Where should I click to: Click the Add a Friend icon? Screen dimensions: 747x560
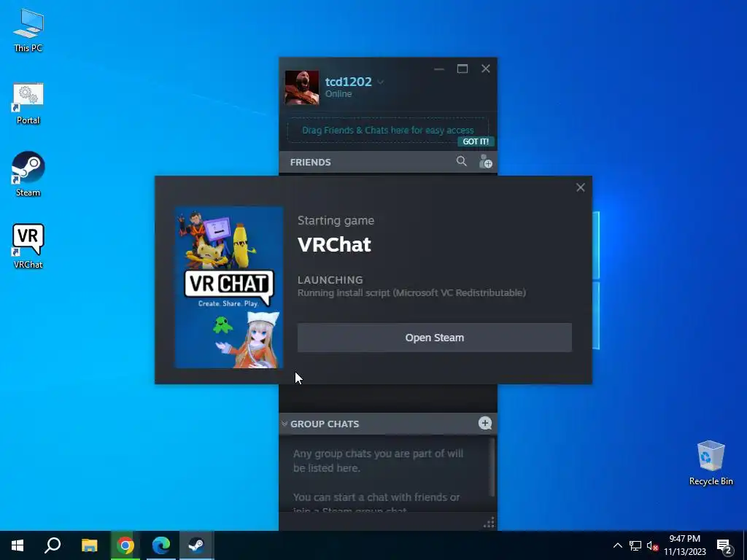click(x=485, y=161)
